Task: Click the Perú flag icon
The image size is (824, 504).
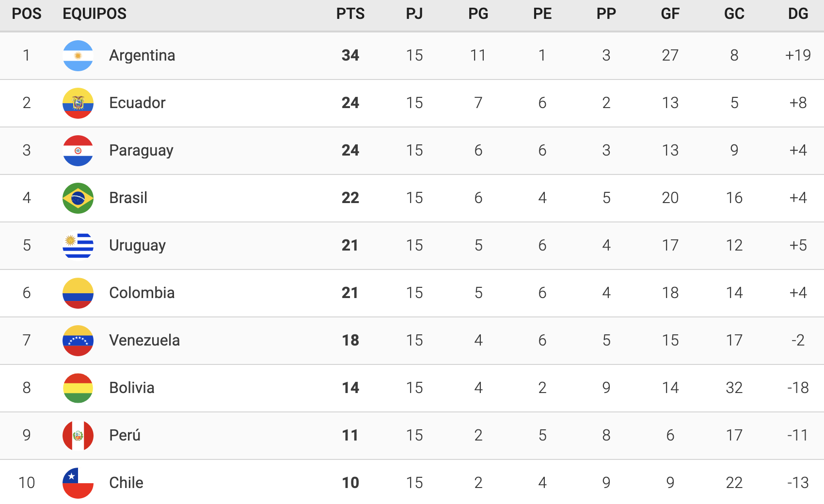Action: coord(78,436)
